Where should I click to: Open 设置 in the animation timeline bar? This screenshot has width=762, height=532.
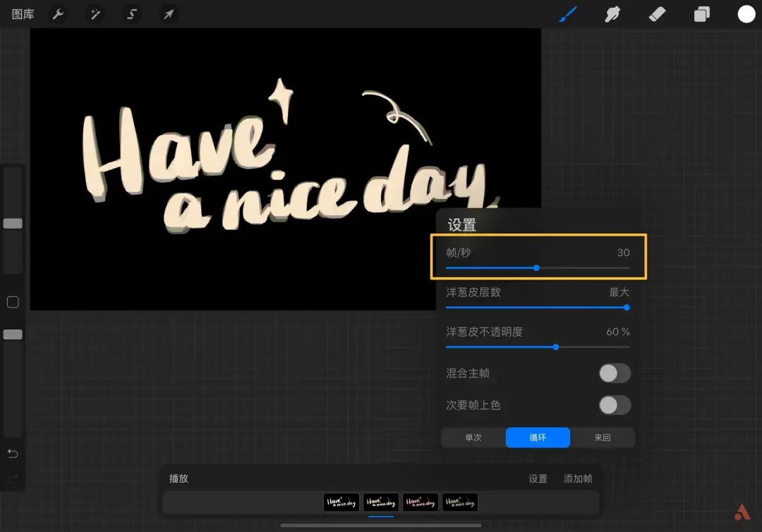(x=538, y=478)
